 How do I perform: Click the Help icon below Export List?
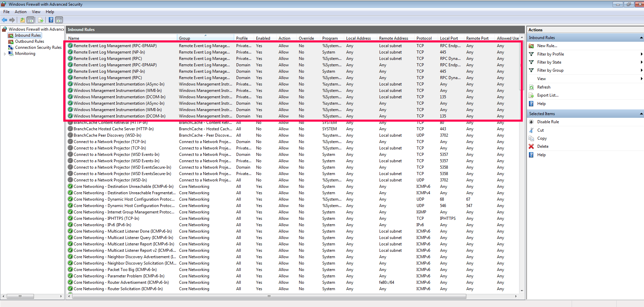click(531, 104)
